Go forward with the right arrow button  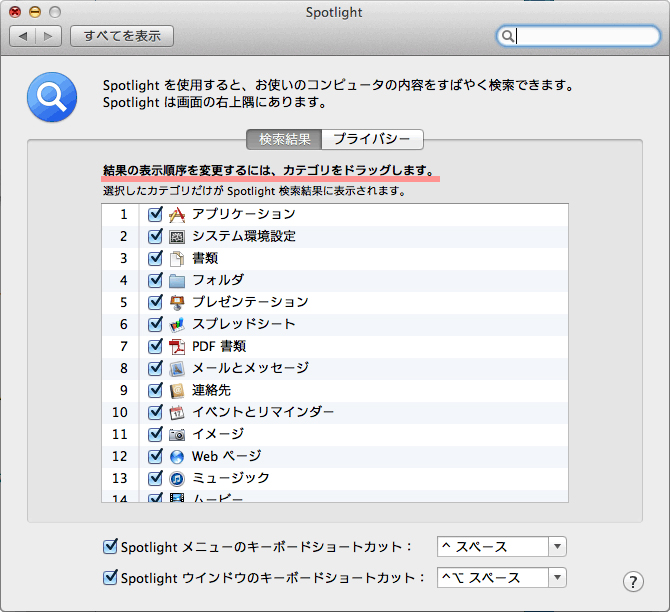click(48, 36)
